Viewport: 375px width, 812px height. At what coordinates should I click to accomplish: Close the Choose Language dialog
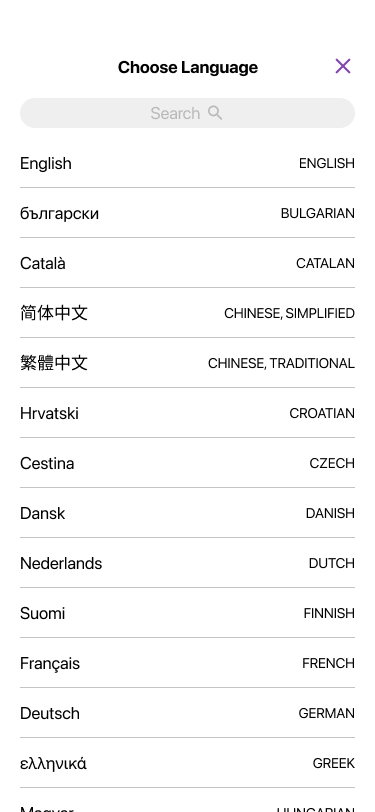pos(343,66)
